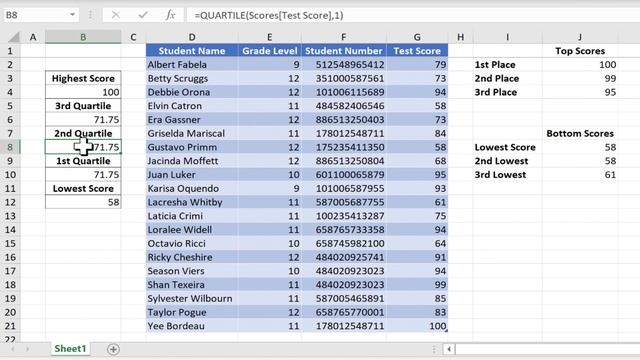640x360 pixels.
Task: Click the Karisa Oquendo name cell
Action: coord(191,188)
